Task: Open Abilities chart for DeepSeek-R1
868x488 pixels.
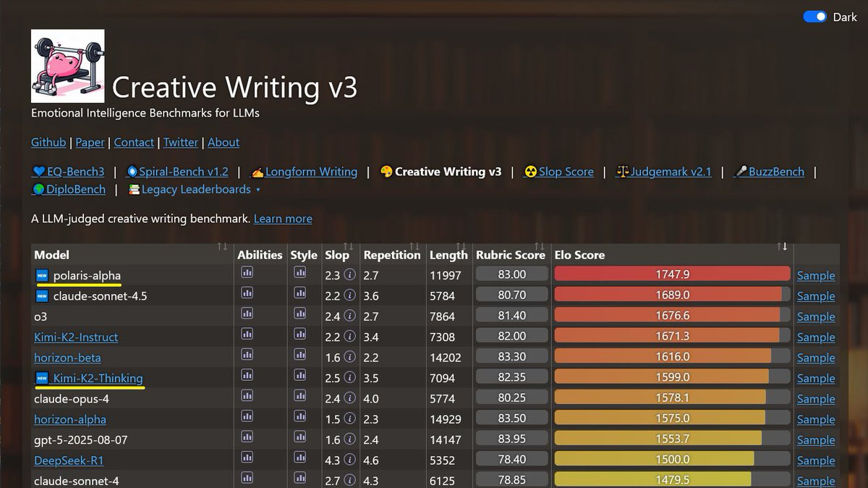Action: [x=247, y=458]
